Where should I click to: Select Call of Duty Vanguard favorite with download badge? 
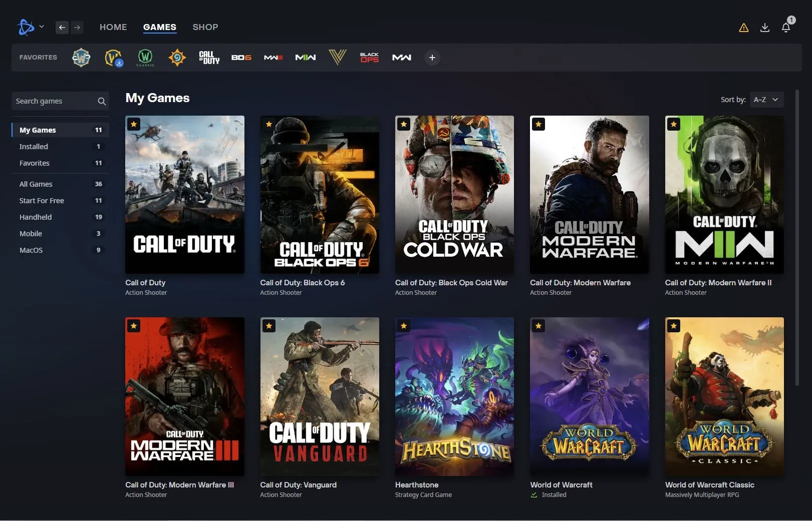pyautogui.click(x=114, y=58)
